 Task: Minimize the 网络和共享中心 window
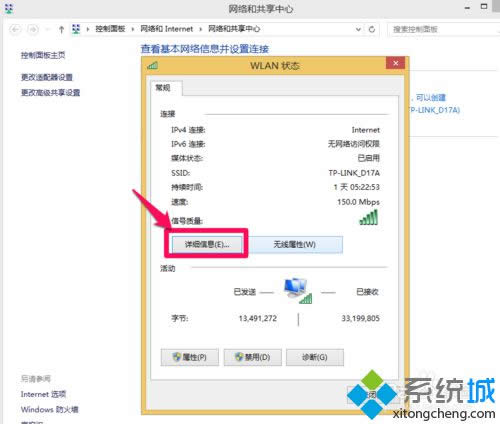coord(468,7)
